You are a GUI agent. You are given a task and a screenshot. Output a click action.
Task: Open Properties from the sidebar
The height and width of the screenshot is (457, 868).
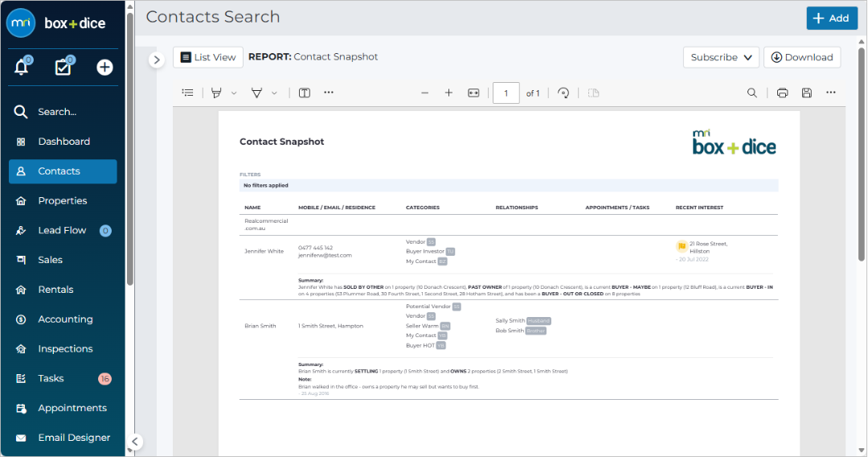coord(63,200)
